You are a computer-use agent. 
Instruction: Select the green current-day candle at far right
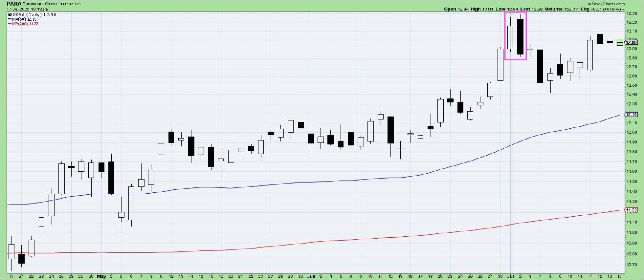(x=620, y=42)
